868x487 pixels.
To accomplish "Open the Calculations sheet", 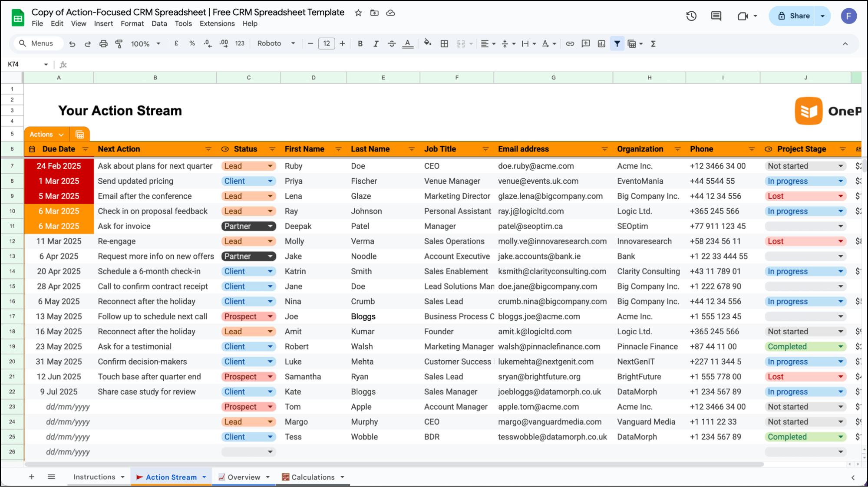I will (x=314, y=477).
